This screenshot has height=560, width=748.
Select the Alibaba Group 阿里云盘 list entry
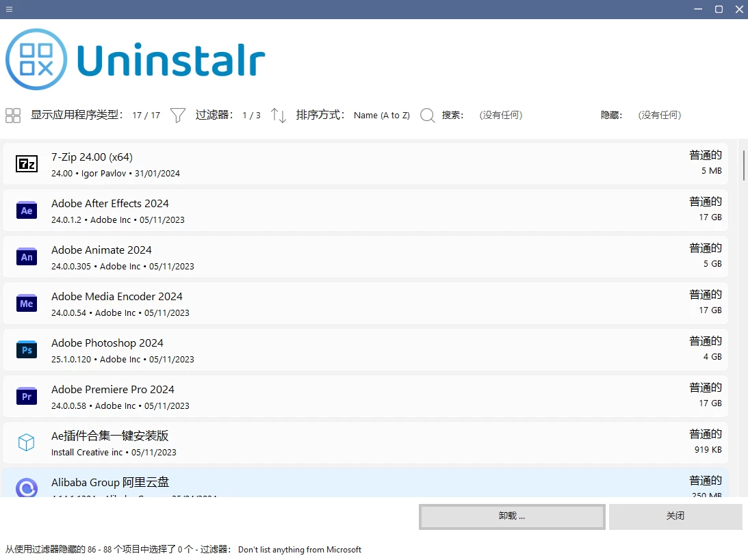[x=342, y=483]
